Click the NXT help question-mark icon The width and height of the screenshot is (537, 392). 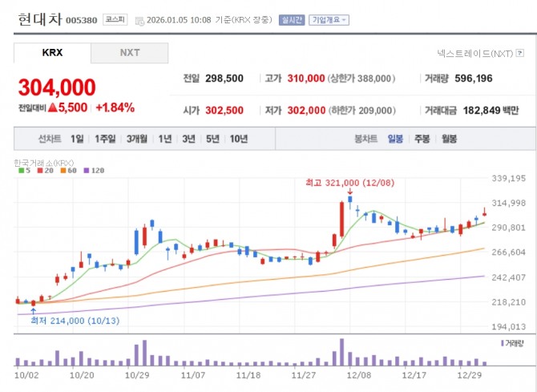point(520,53)
